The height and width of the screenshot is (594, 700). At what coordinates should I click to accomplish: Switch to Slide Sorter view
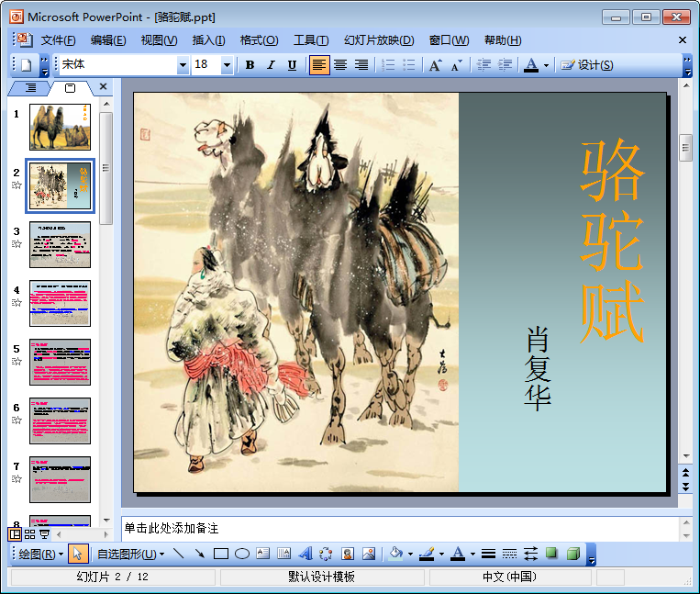pos(30,534)
